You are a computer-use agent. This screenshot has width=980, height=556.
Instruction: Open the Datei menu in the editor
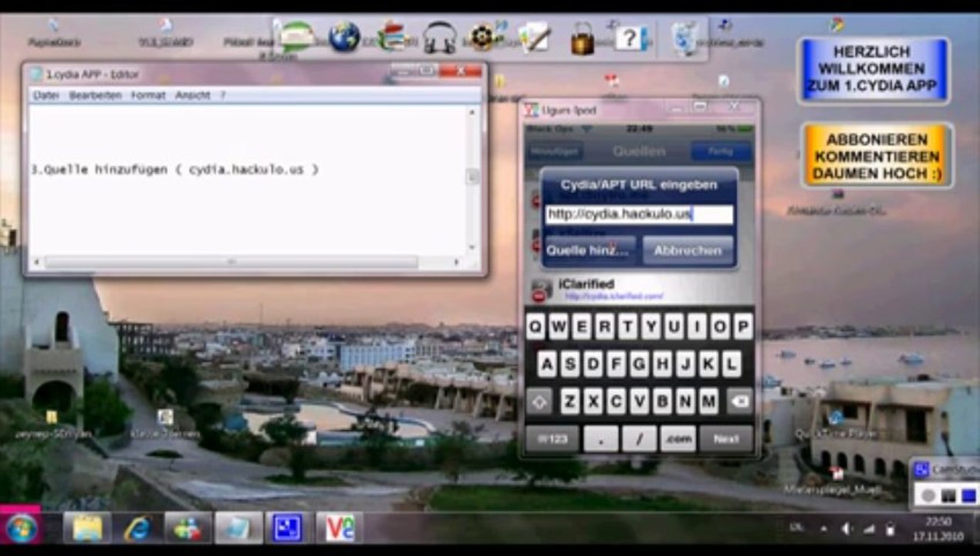coord(46,96)
